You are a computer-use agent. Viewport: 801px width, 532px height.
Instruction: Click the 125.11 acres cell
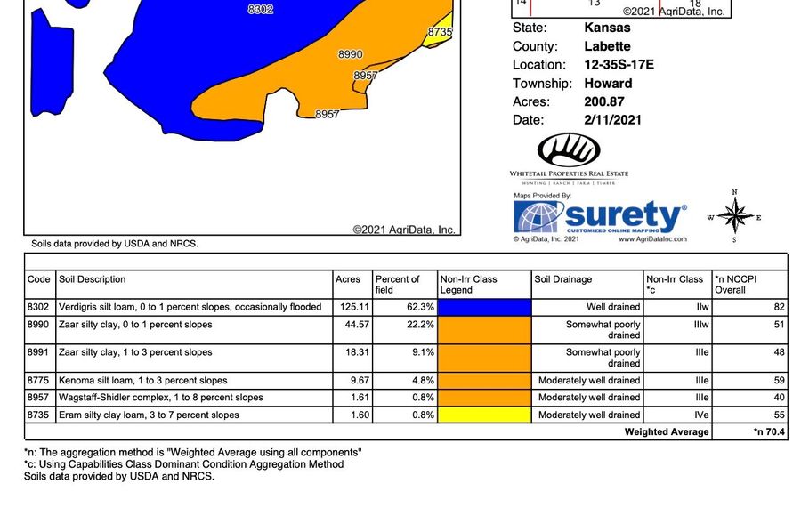[354, 307]
